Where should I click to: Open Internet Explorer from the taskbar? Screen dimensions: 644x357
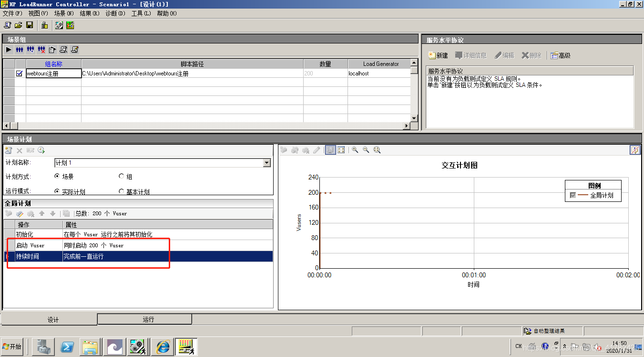163,346
